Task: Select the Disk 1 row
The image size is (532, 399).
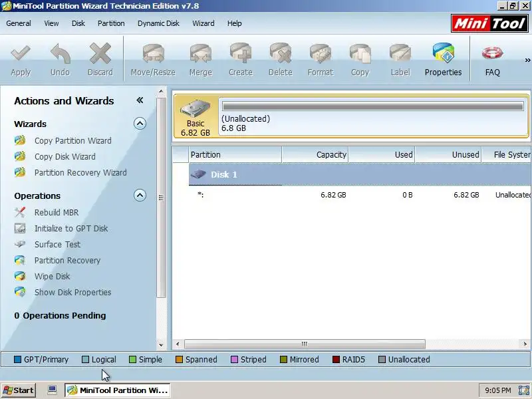Action: [x=360, y=174]
